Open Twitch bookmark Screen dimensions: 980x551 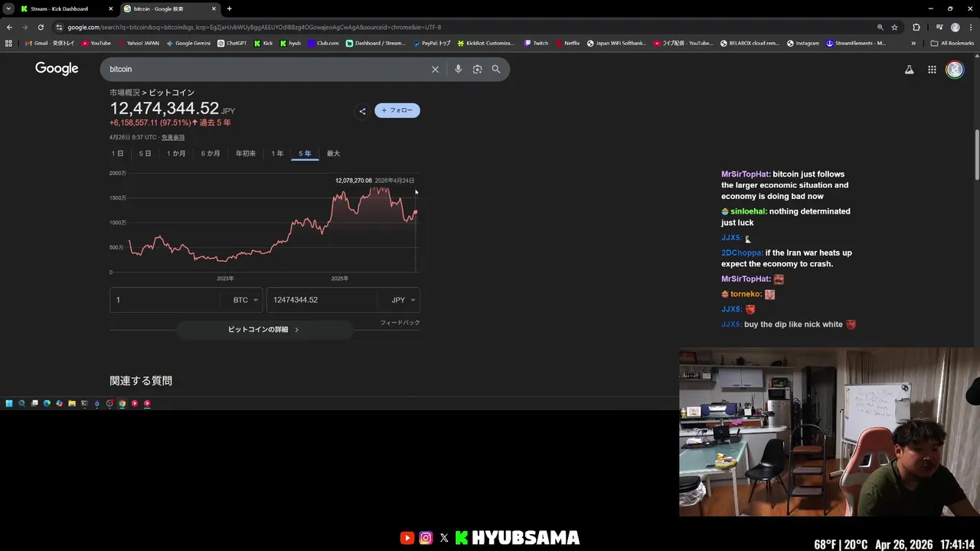pyautogui.click(x=536, y=43)
